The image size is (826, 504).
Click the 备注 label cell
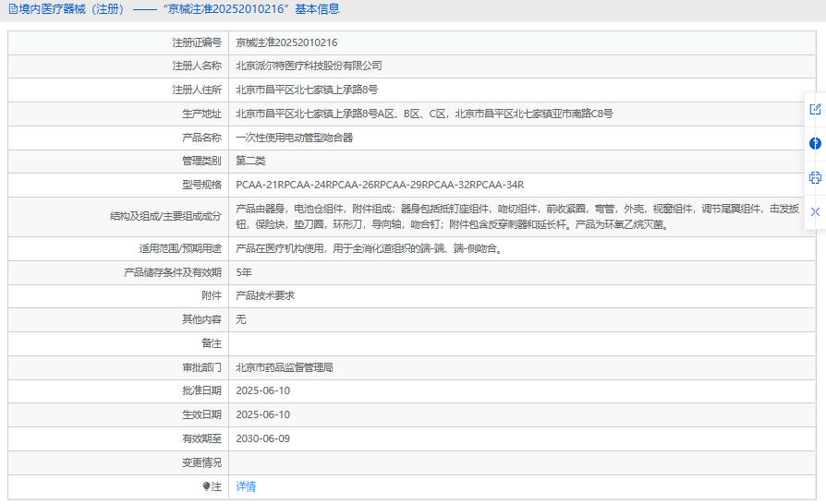[x=118, y=343]
